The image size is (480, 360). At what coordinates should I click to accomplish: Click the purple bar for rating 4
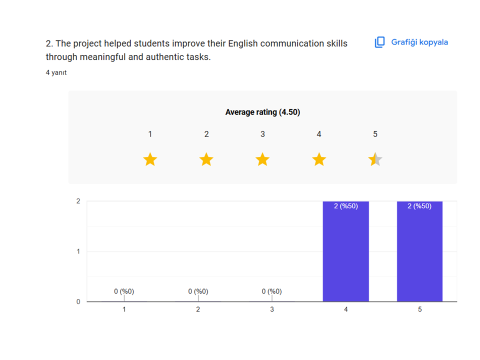(346, 251)
